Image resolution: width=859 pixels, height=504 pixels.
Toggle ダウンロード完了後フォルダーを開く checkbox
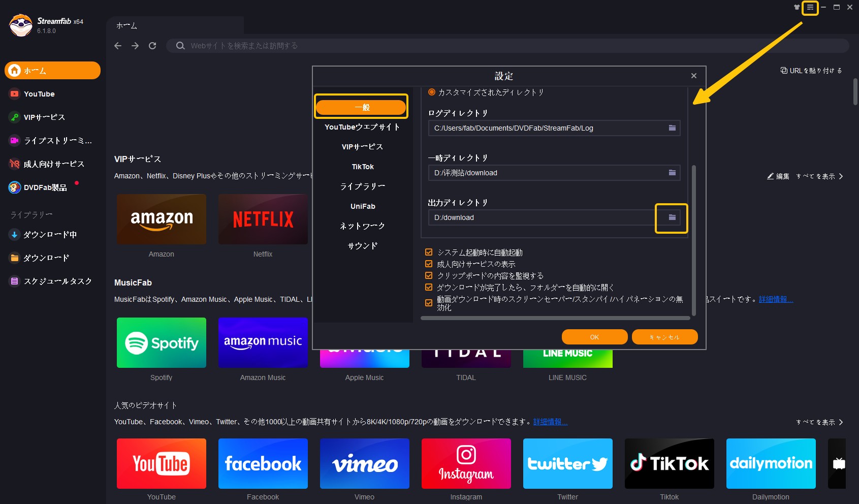[429, 287]
